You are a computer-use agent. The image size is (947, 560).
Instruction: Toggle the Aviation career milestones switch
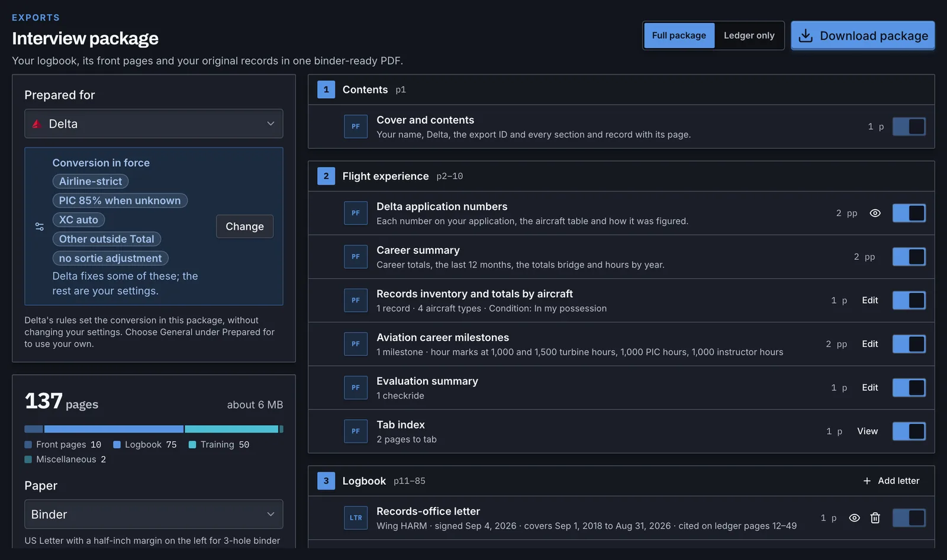(x=909, y=344)
